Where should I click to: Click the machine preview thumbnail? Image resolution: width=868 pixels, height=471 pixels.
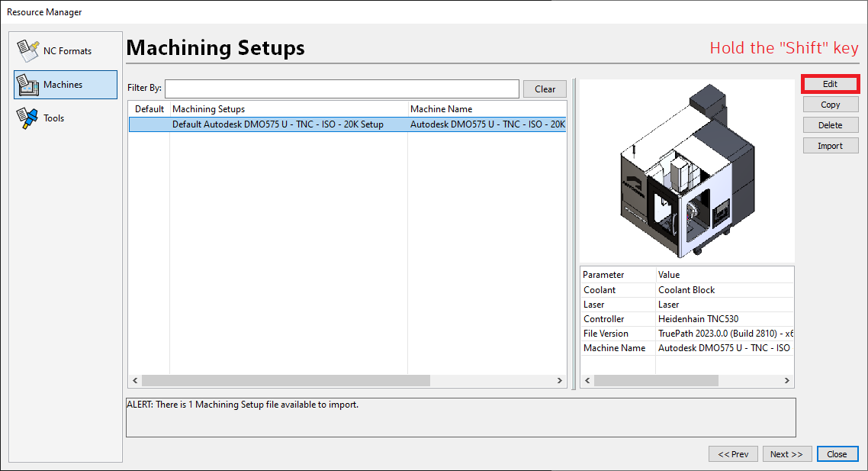tap(687, 171)
